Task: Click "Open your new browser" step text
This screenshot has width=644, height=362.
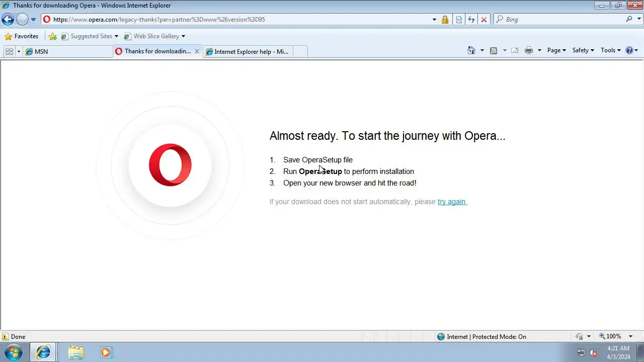Action: (x=350, y=183)
